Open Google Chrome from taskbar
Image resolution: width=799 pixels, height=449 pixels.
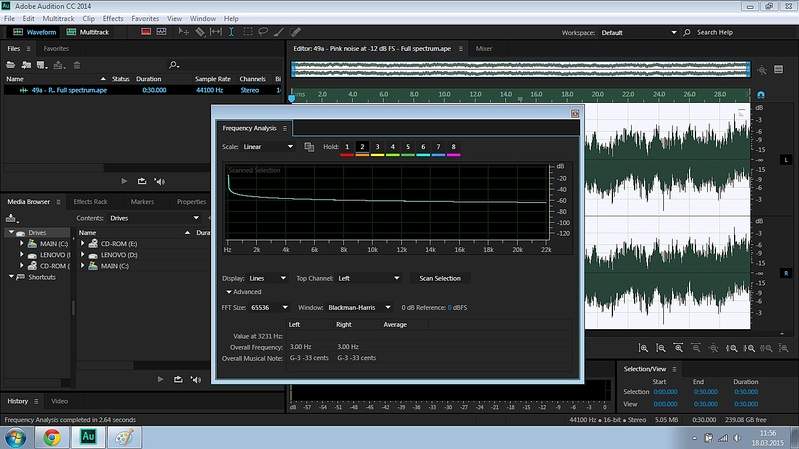click(51, 437)
